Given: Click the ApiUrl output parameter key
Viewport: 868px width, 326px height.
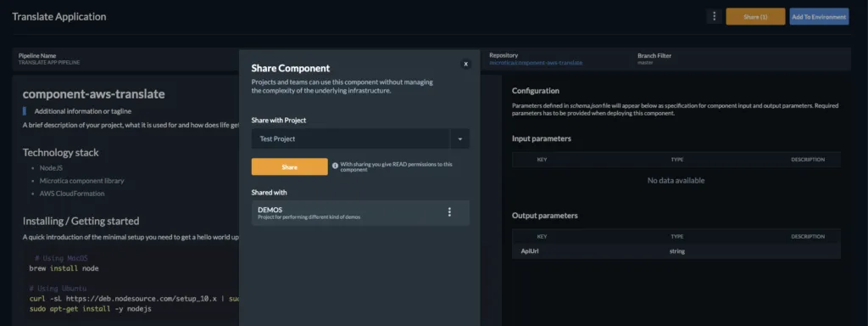Looking at the screenshot, I should (529, 251).
